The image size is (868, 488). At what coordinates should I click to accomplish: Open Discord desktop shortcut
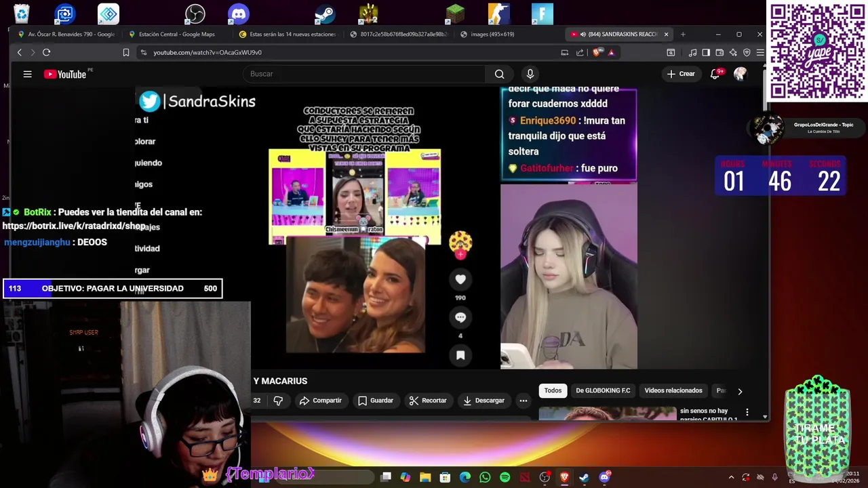point(239,14)
